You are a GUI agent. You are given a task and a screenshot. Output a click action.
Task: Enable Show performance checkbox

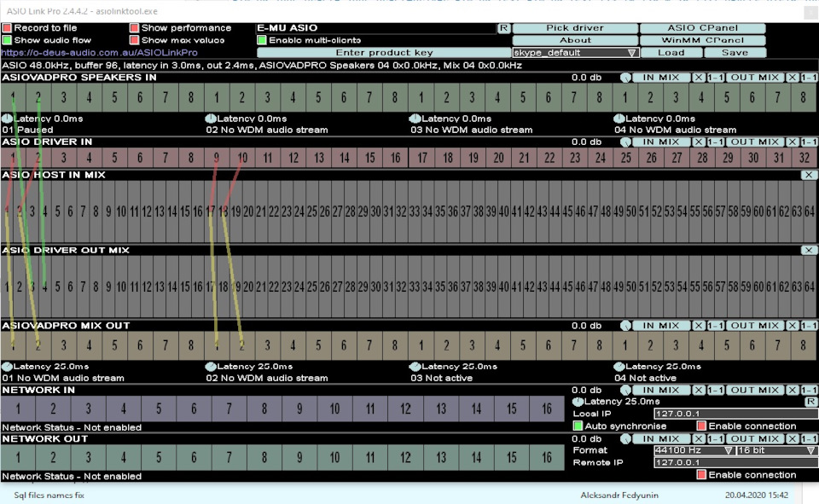pos(134,28)
